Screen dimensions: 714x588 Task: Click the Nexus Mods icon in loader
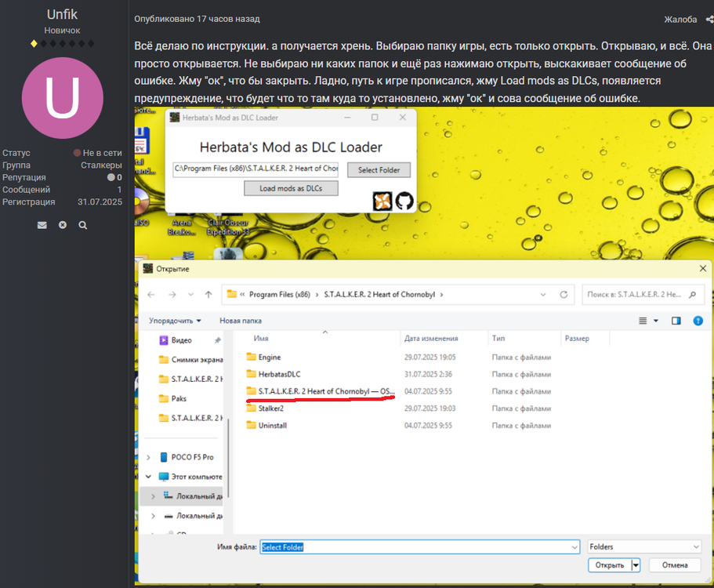[382, 201]
